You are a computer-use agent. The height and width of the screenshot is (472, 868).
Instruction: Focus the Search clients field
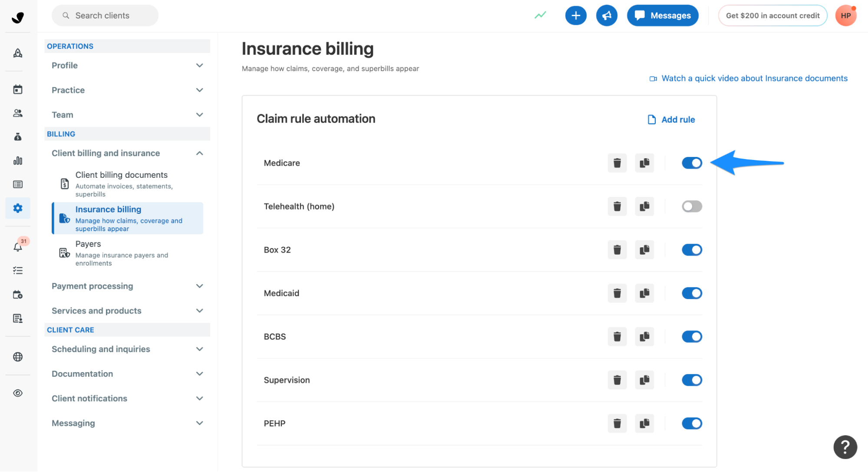pyautogui.click(x=105, y=16)
